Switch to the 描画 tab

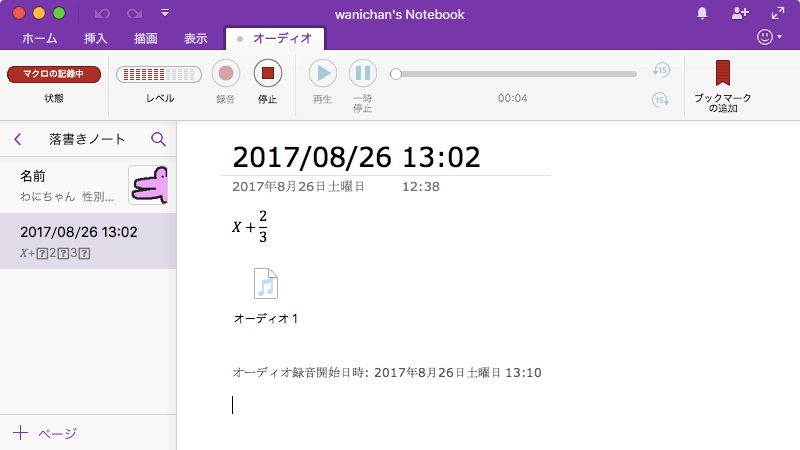click(145, 38)
